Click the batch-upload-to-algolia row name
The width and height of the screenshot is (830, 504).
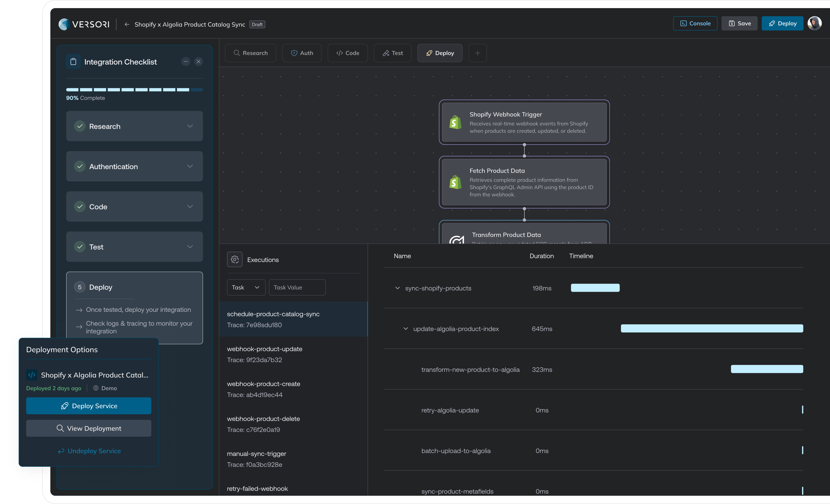click(456, 451)
